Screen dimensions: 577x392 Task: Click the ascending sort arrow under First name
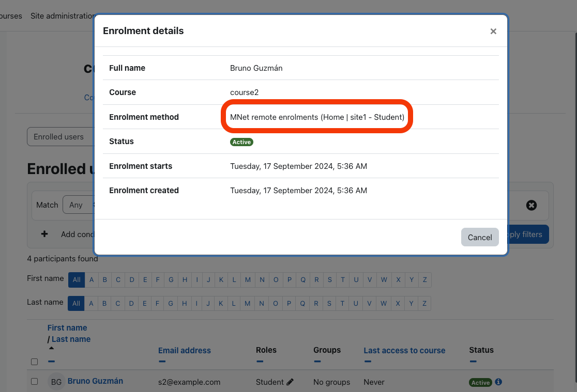pyautogui.click(x=51, y=348)
